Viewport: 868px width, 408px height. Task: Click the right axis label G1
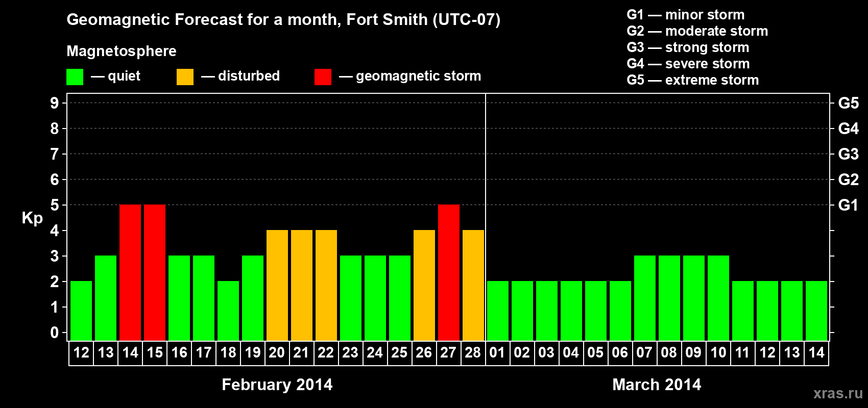848,205
